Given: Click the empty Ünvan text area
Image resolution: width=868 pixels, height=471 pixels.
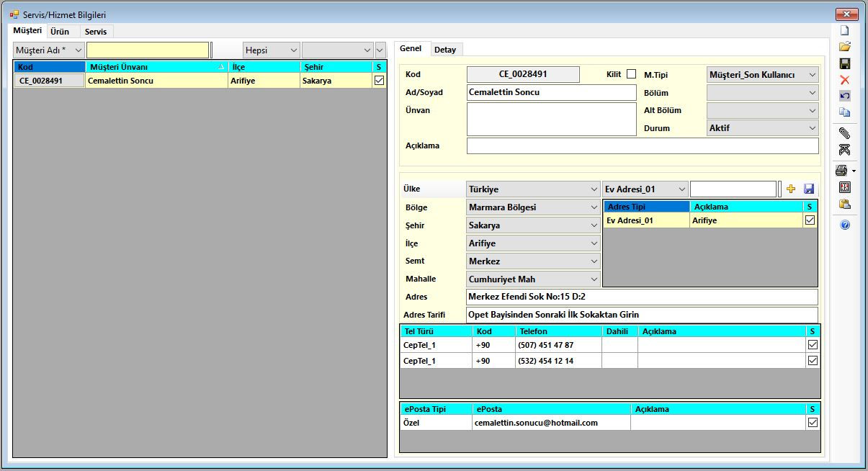Looking at the screenshot, I should click(x=551, y=119).
